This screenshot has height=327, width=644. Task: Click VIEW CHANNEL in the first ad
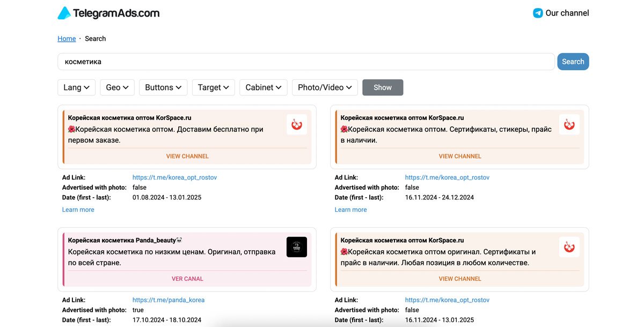click(187, 156)
